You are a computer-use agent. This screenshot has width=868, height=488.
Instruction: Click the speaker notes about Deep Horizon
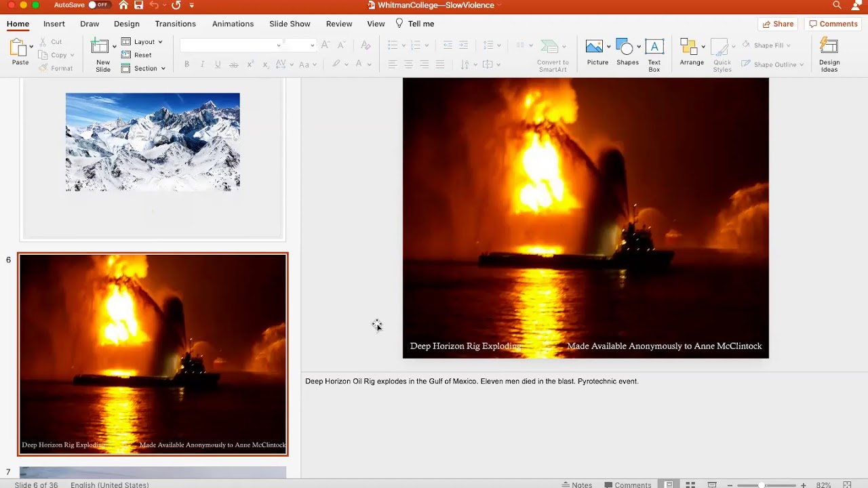[472, 382]
